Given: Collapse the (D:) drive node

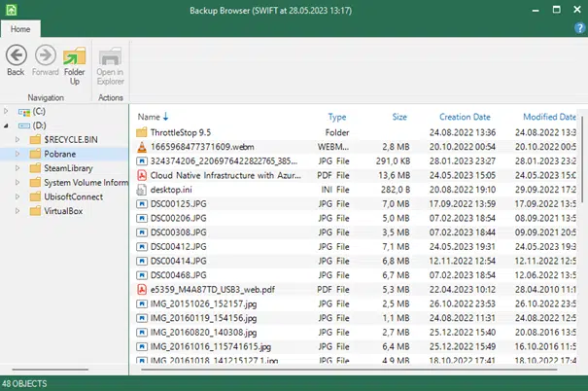Looking at the screenshot, I should pos(7,125).
